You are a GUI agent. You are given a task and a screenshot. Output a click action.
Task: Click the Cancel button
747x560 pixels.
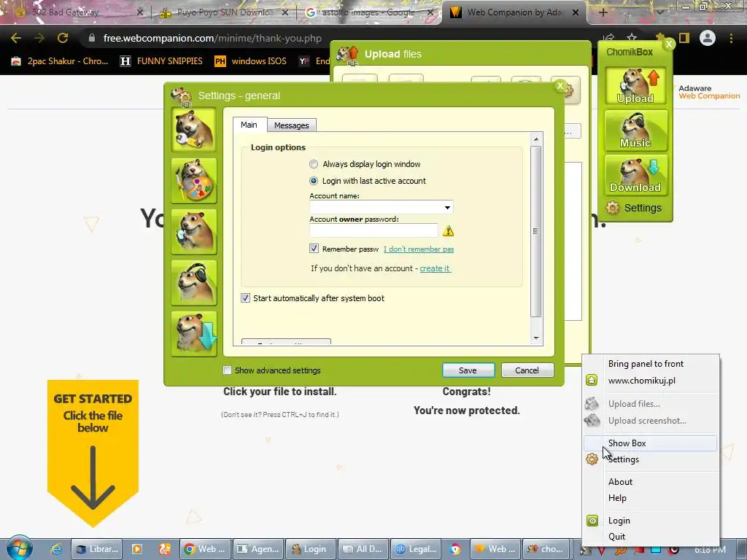[x=527, y=370]
